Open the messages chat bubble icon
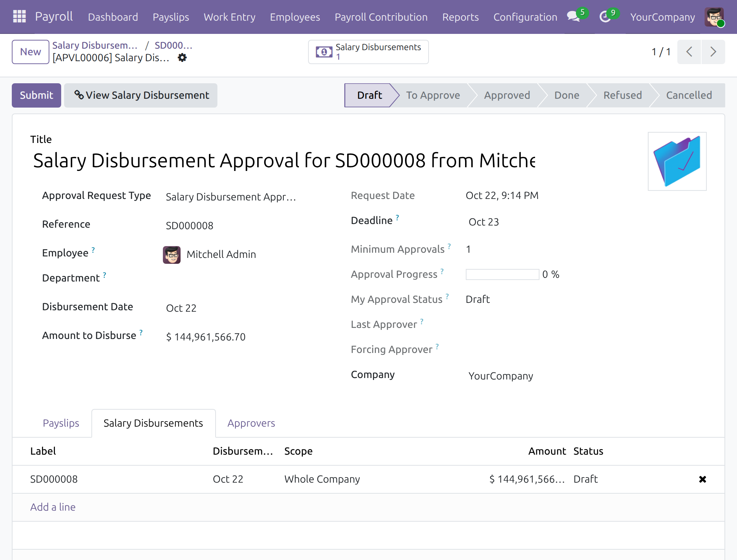Viewport: 737px width, 560px height. (573, 17)
